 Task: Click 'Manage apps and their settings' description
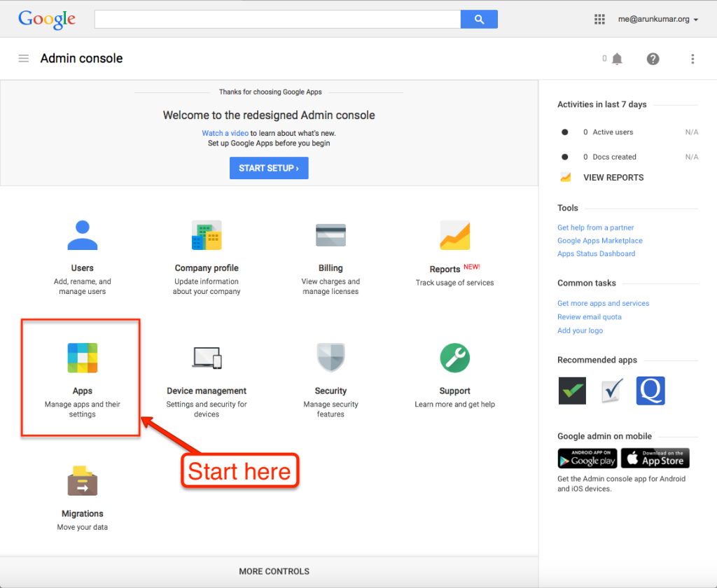click(x=83, y=409)
